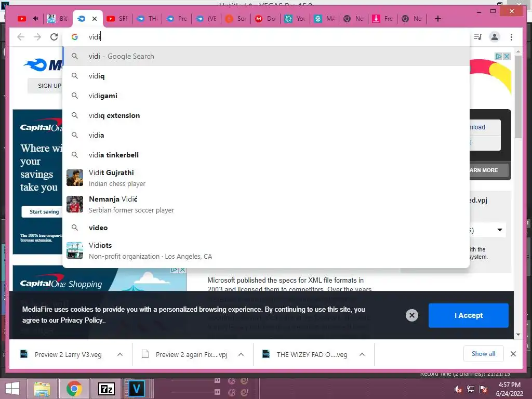Click the muted volume tray icon
Image resolution: width=532 pixels, height=399 pixels.
pyautogui.click(x=458, y=389)
